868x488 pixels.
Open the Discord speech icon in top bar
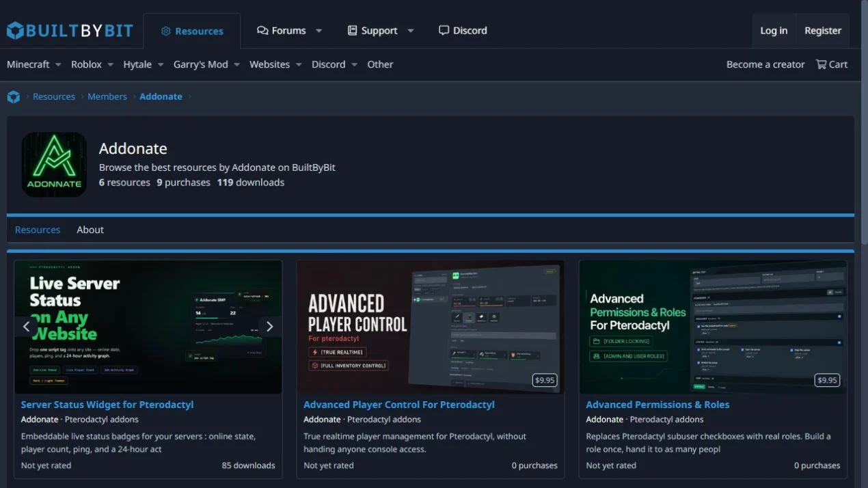(x=444, y=31)
